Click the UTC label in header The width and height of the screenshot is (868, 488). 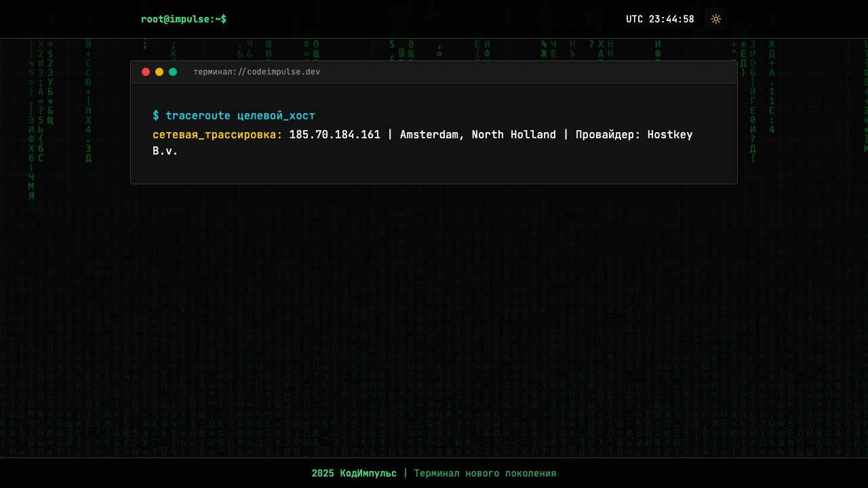[634, 19]
